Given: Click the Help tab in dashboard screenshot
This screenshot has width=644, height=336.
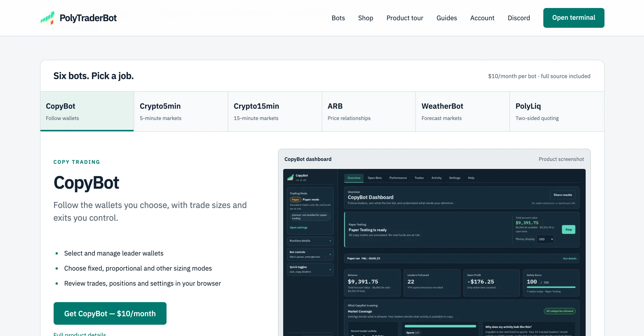Looking at the screenshot, I should coord(471,178).
